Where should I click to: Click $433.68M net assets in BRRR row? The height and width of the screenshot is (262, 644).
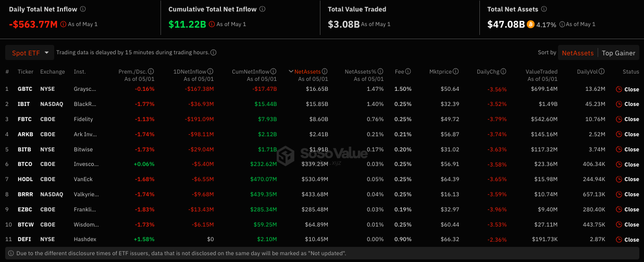315,194
